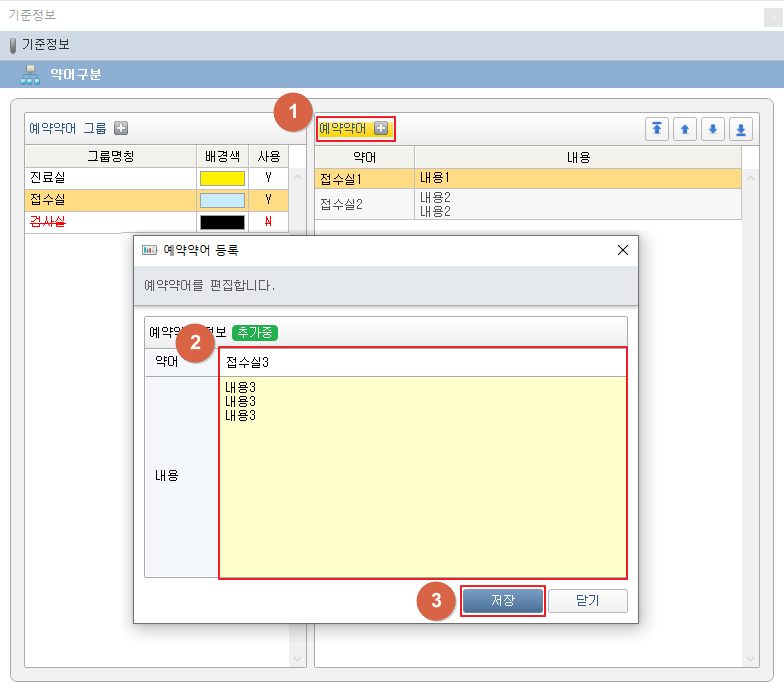This screenshot has height=692, width=784.
Task: Toggle the 사용 value Y for 진료실
Action: (268, 178)
